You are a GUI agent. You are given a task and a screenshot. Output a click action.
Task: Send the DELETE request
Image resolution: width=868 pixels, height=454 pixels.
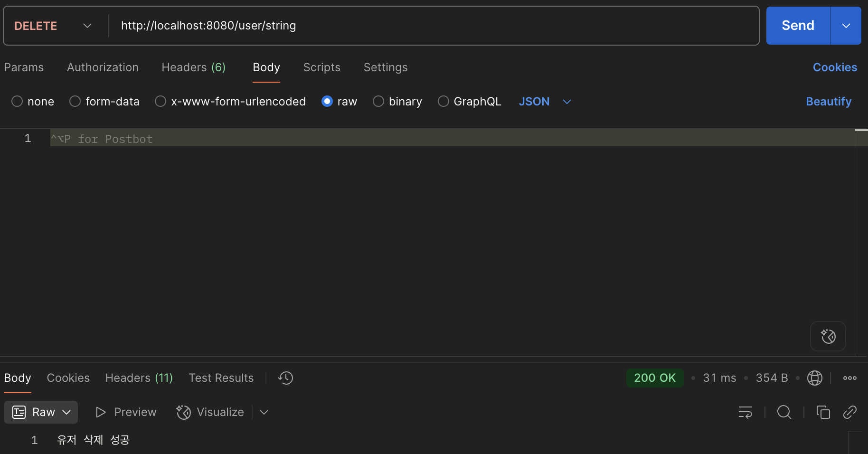tap(798, 26)
